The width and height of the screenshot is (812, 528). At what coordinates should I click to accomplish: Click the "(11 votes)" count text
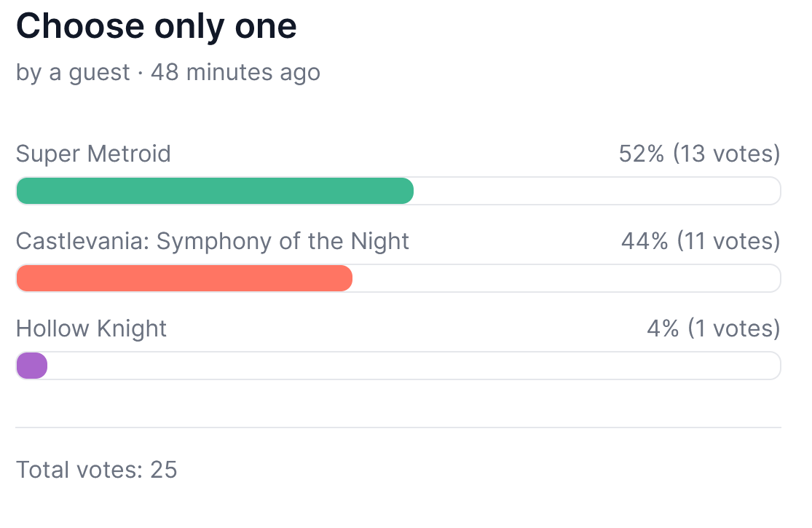728,241
